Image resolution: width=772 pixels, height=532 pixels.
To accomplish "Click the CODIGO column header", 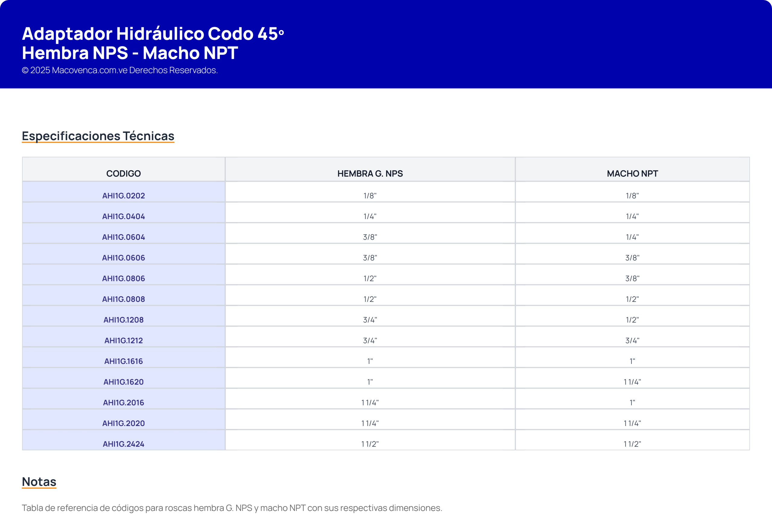I will click(x=123, y=173).
